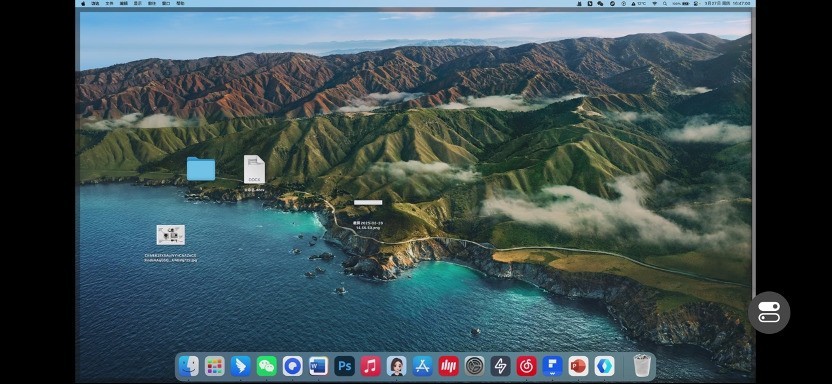Image resolution: width=832 pixels, height=384 pixels.
Task: Tap the floating toggle control button
Action: tap(769, 312)
